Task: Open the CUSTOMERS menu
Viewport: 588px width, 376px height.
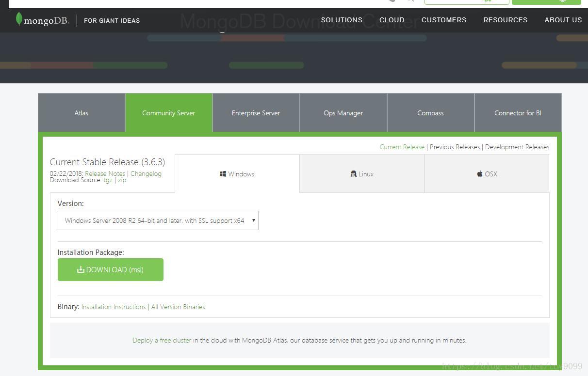Action: pyautogui.click(x=444, y=20)
